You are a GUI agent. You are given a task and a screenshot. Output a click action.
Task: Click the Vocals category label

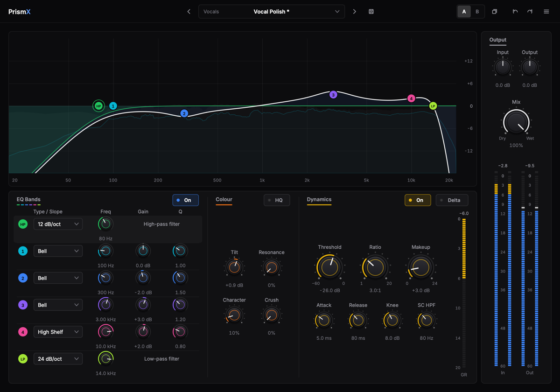pyautogui.click(x=211, y=12)
